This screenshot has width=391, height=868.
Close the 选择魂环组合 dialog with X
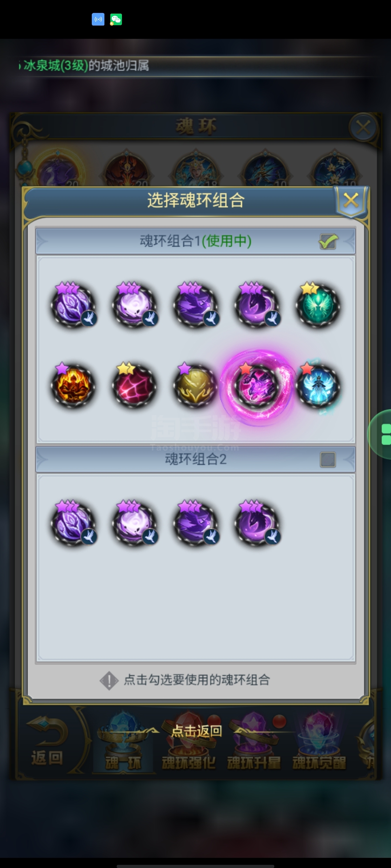click(351, 201)
